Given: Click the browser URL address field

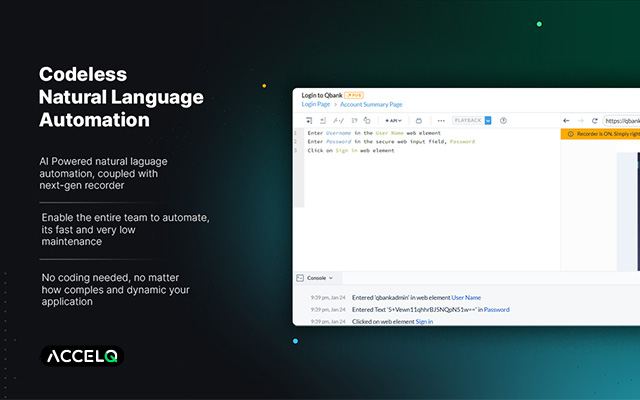Looking at the screenshot, I should click(x=622, y=120).
